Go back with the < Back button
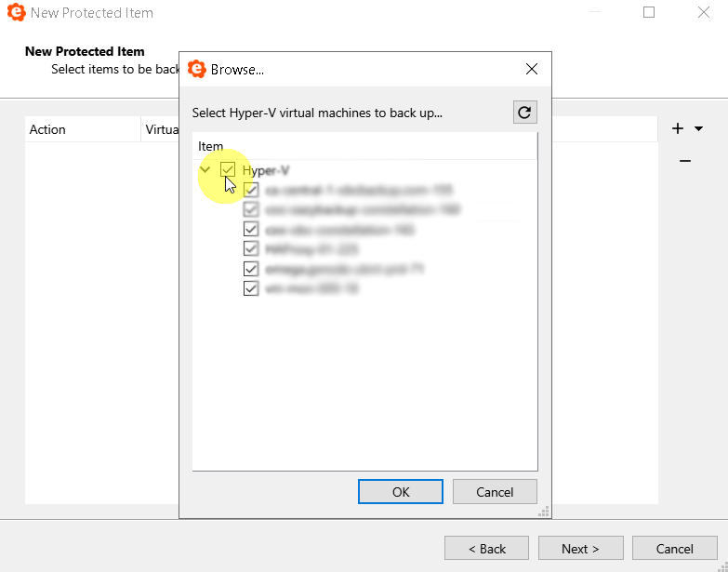Viewport: 728px width, 572px height. click(486, 549)
